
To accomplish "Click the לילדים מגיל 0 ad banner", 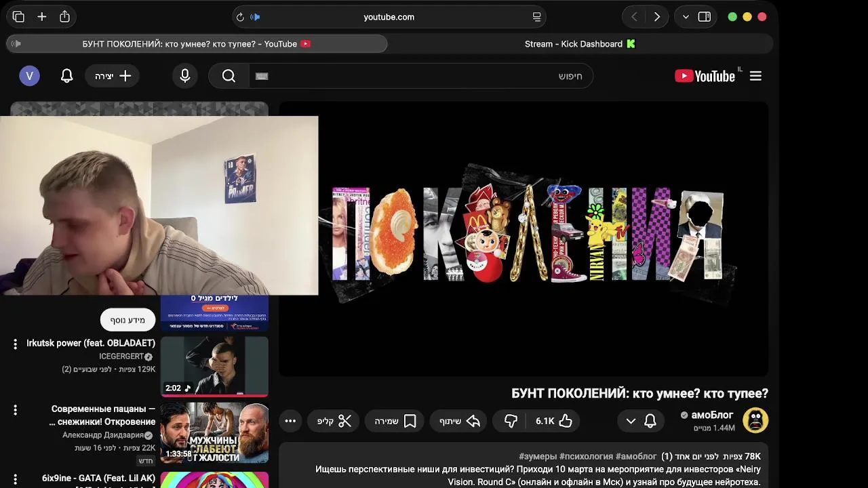I will (x=214, y=313).
